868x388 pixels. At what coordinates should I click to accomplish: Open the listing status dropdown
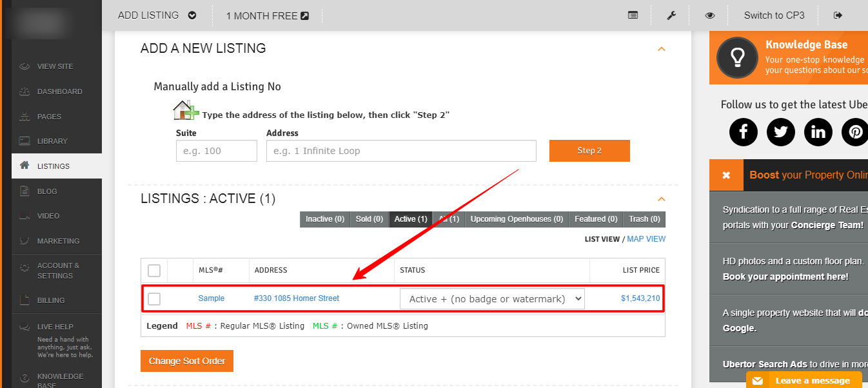(492, 299)
